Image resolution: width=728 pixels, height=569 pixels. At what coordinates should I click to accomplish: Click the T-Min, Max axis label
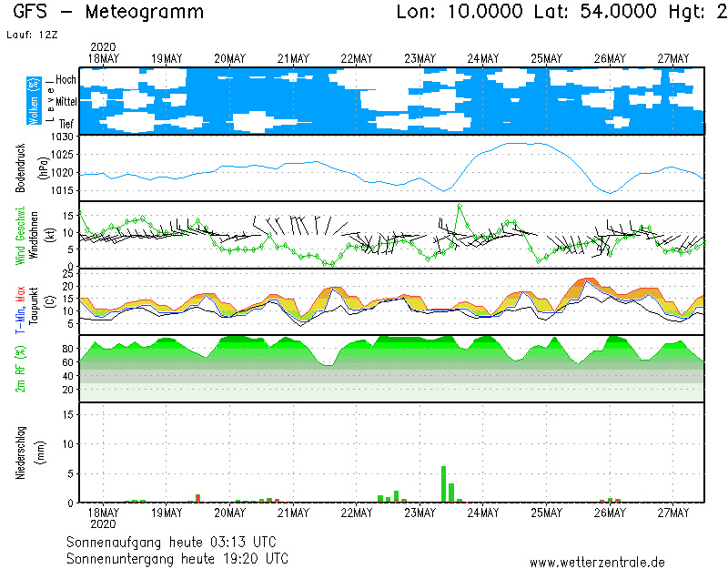[20, 310]
